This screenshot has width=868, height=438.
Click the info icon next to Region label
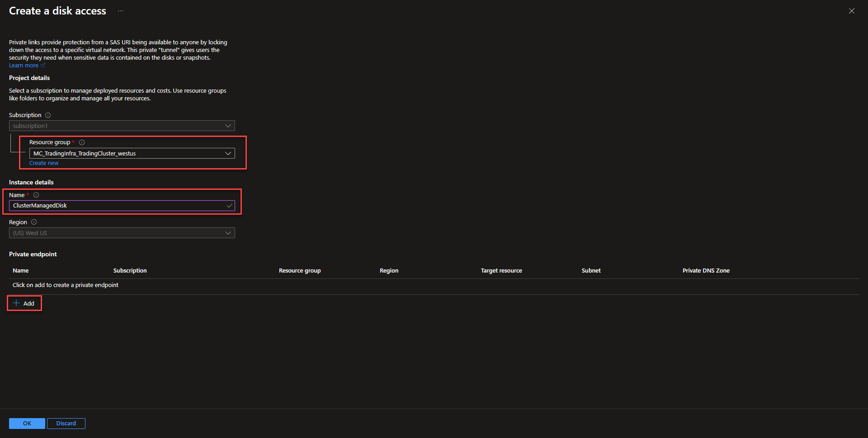(34, 222)
